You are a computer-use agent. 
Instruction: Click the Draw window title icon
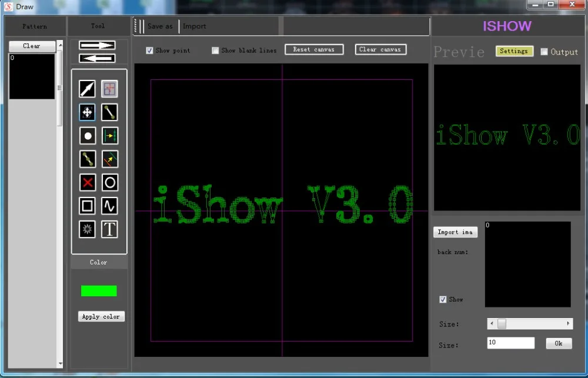click(x=9, y=6)
